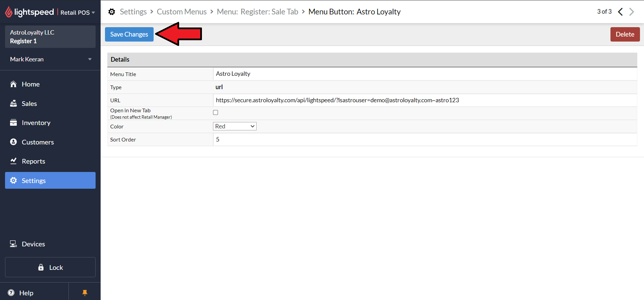Open Custom Menus breadcrumb link

(x=181, y=12)
